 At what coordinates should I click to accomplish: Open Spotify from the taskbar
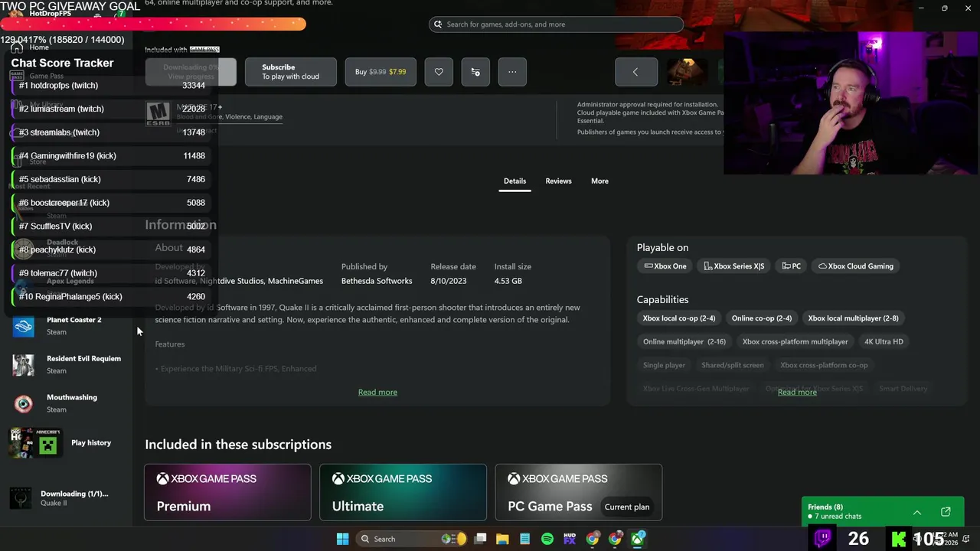pyautogui.click(x=547, y=539)
